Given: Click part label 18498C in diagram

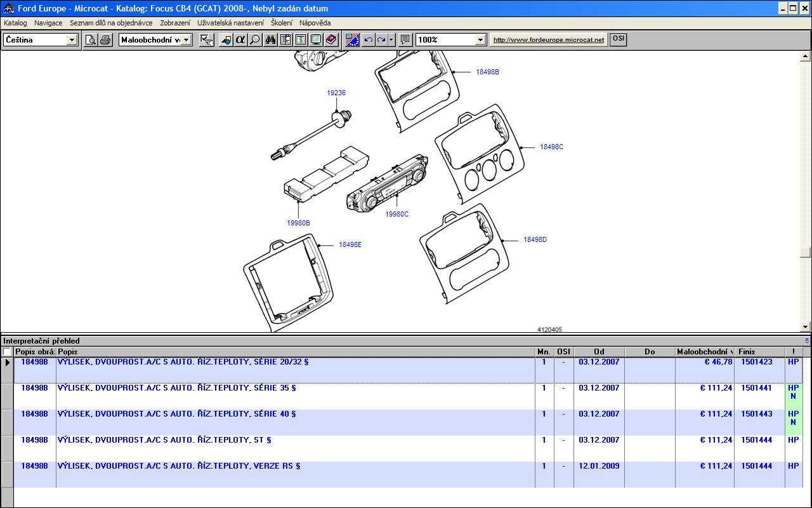Looking at the screenshot, I should [551, 147].
